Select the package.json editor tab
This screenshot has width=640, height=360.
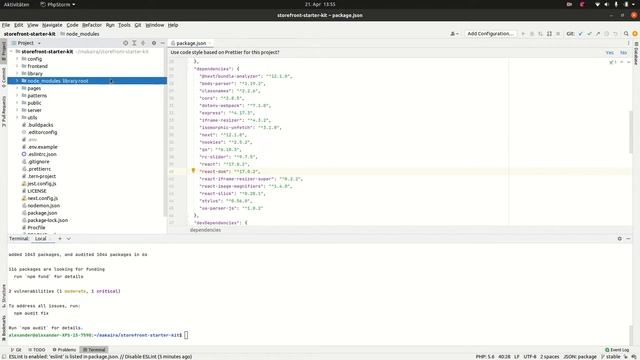(x=191, y=43)
